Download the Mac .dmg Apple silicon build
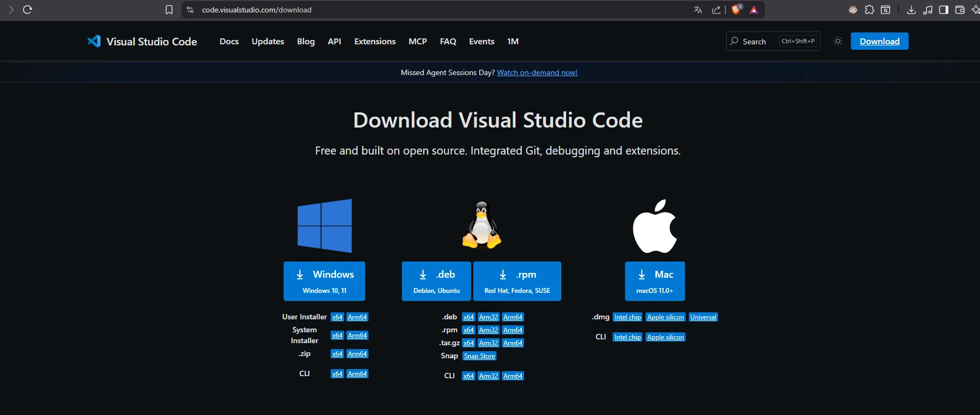 click(665, 317)
